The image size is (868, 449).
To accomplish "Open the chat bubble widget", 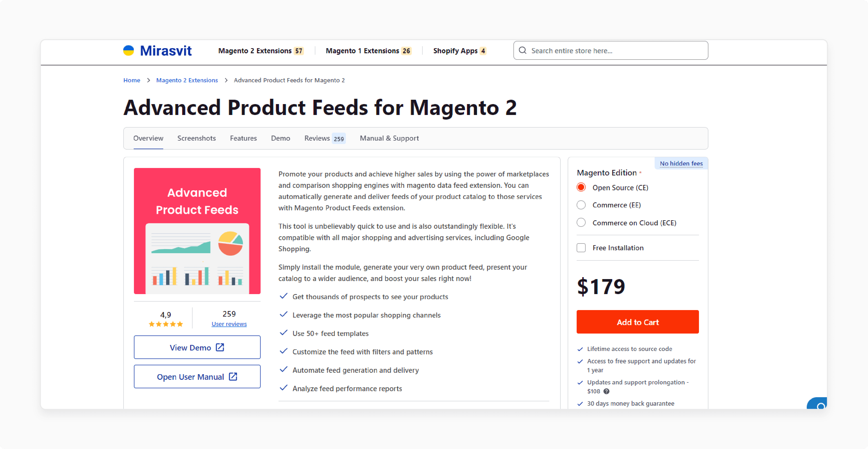I will (817, 403).
